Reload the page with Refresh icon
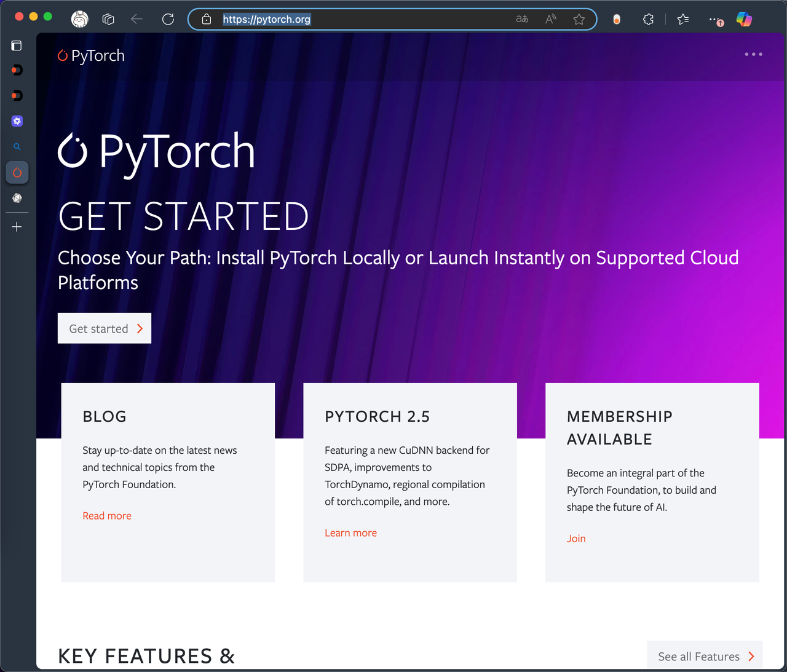The height and width of the screenshot is (672, 787). point(168,20)
